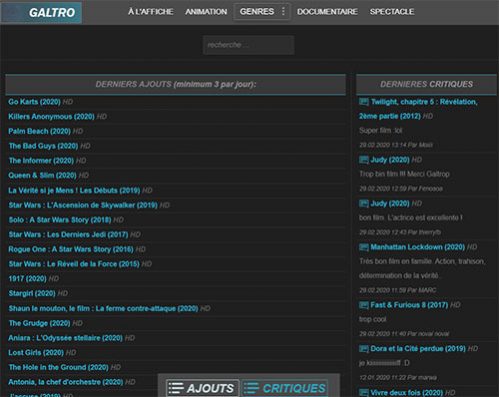The height and width of the screenshot is (397, 499).
Task: Focus the recherche search field
Action: click(248, 45)
